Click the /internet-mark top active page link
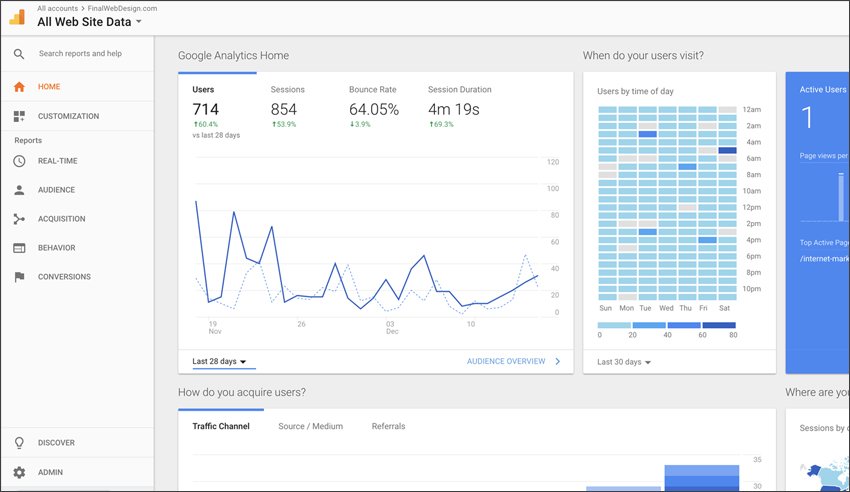 (824, 259)
